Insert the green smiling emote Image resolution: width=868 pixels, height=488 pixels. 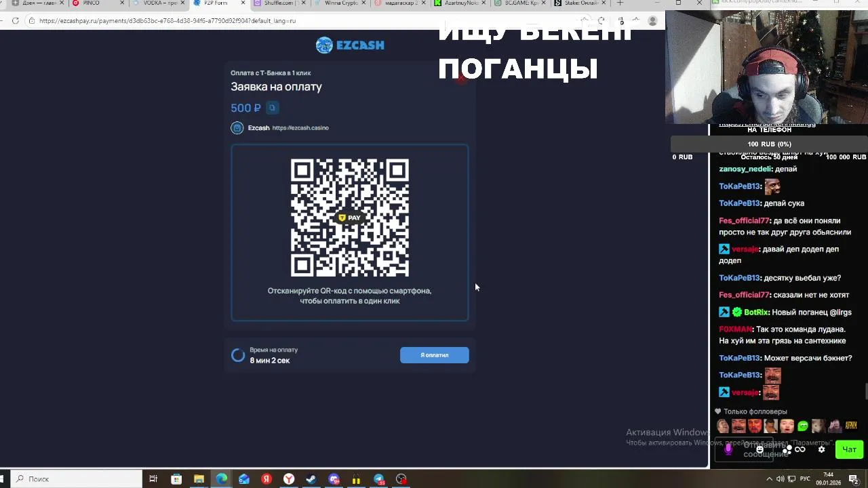click(803, 426)
